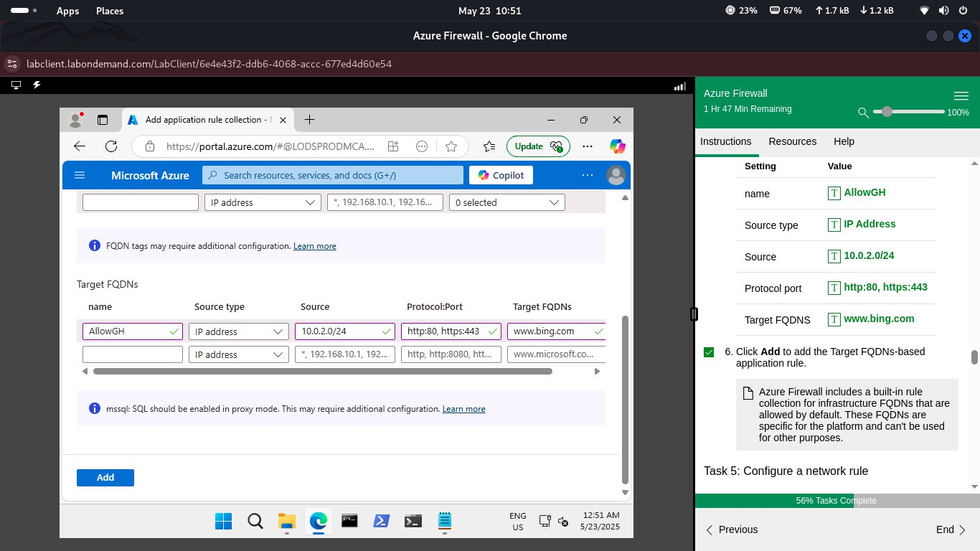The height and width of the screenshot is (551, 980).
Task: Expand the 0 selected dropdown
Action: click(506, 202)
